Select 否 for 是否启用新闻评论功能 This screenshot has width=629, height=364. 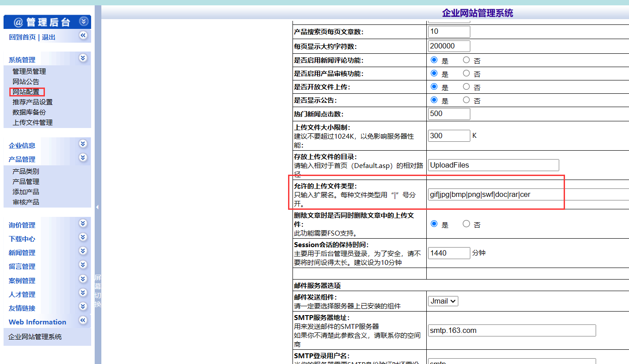[x=466, y=60]
